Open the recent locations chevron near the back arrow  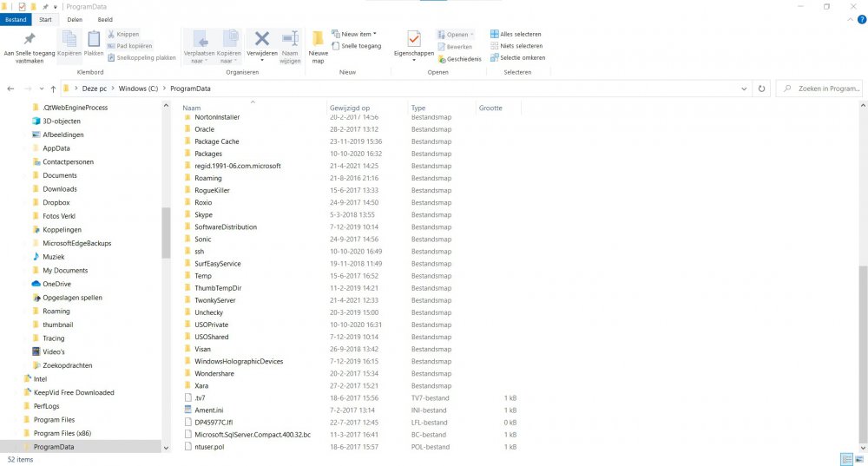coord(41,89)
